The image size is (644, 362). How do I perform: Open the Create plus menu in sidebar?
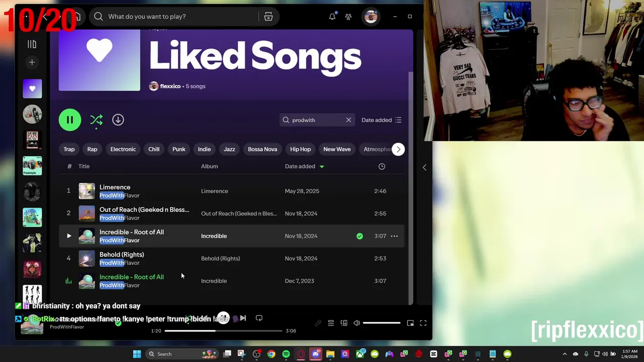[x=32, y=62]
